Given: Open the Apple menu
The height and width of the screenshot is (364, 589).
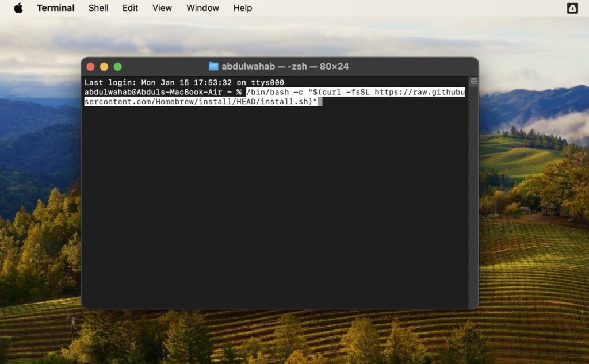Looking at the screenshot, I should [x=18, y=8].
